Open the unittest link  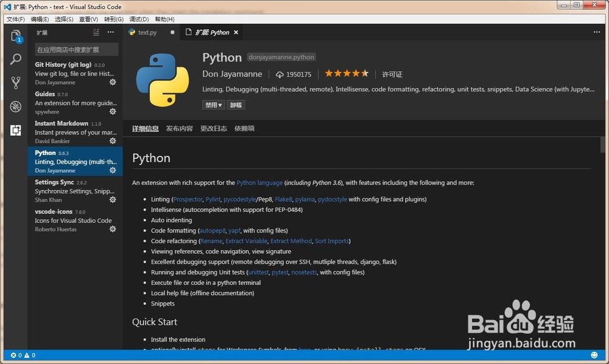point(258,273)
